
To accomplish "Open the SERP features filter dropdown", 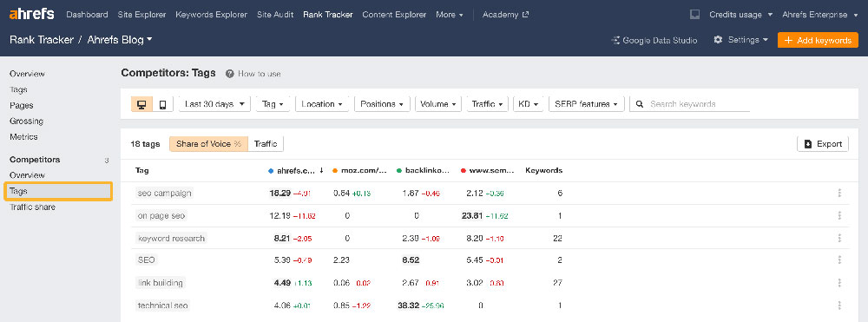I will tap(586, 104).
